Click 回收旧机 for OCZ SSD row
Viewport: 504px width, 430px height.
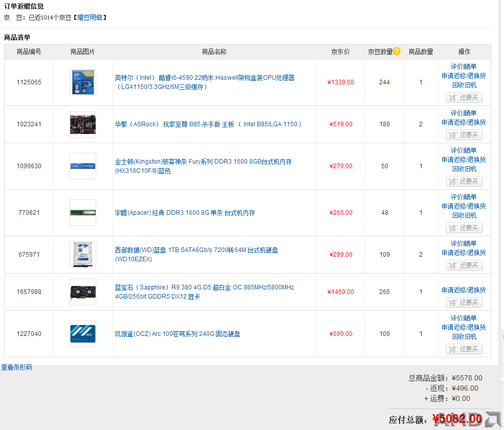pyautogui.click(x=464, y=336)
